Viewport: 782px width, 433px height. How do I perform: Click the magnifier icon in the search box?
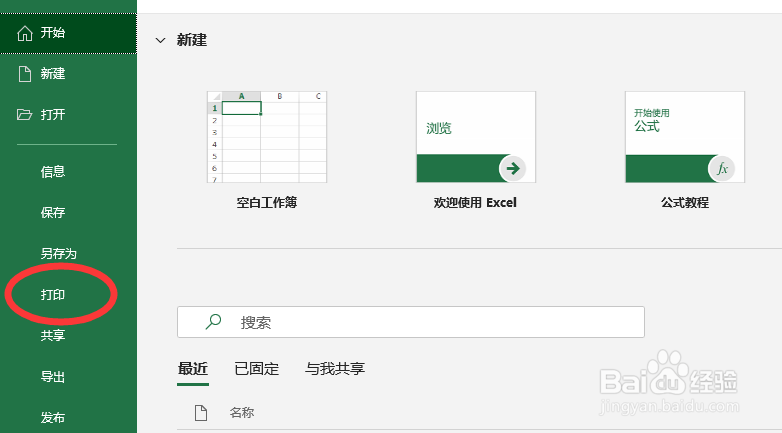click(213, 322)
